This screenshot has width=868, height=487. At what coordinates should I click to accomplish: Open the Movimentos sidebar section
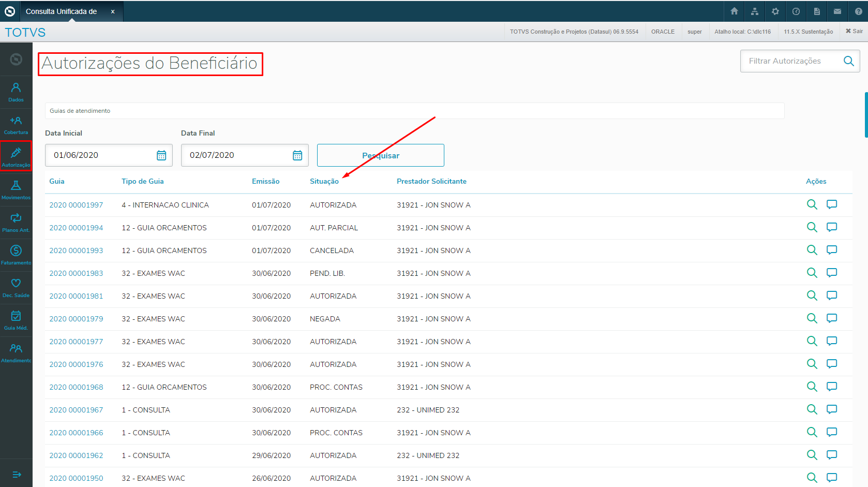point(16,190)
